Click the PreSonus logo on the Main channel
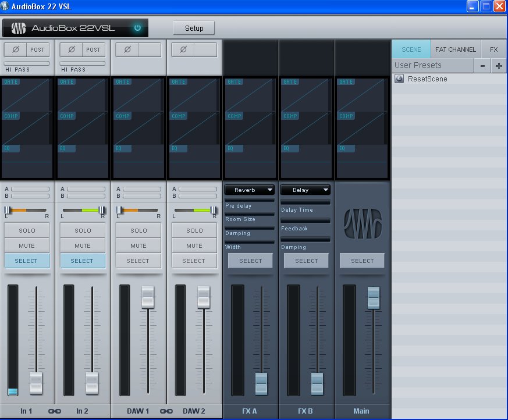The image size is (508, 420). [x=362, y=223]
